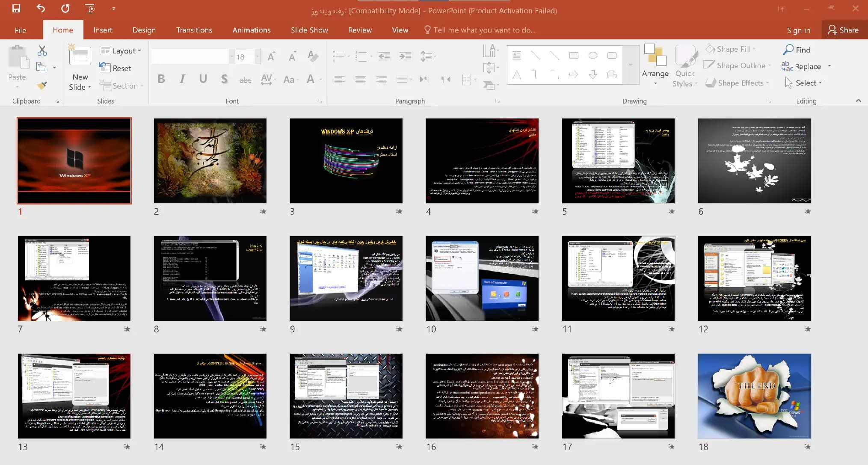Click the Redo icon in the title bar
This screenshot has height=465, width=868.
click(x=65, y=9)
